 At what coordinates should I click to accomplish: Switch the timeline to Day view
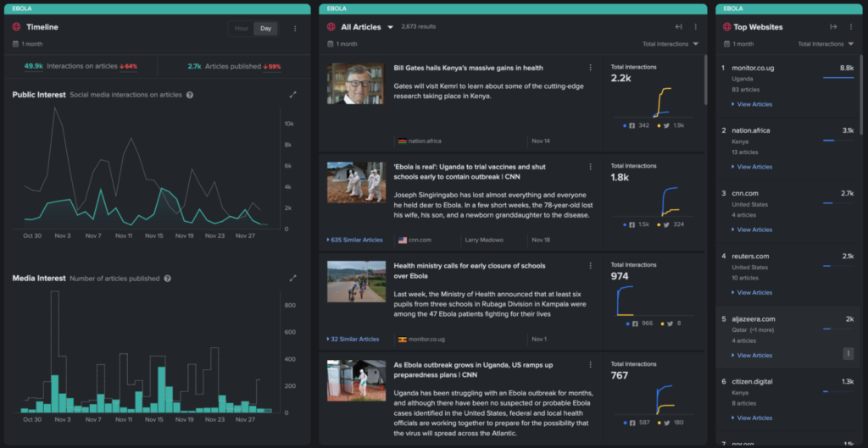(265, 29)
